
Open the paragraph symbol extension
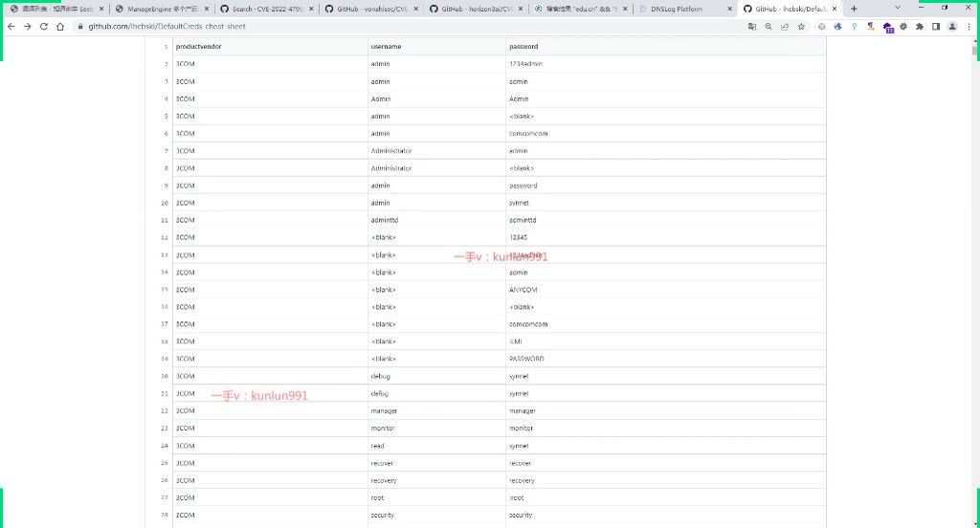871,27
